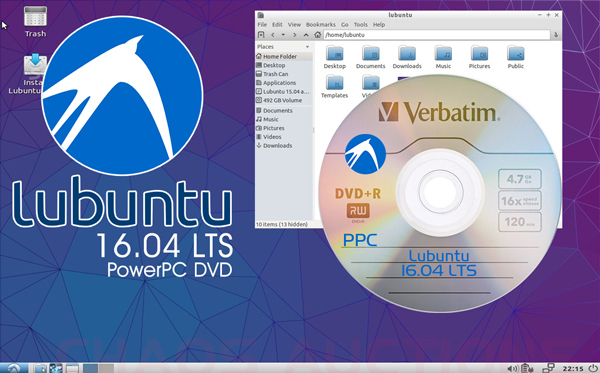Screen dimensions: 600x373
Task: Open the Pictures folder icon
Action: point(479,57)
